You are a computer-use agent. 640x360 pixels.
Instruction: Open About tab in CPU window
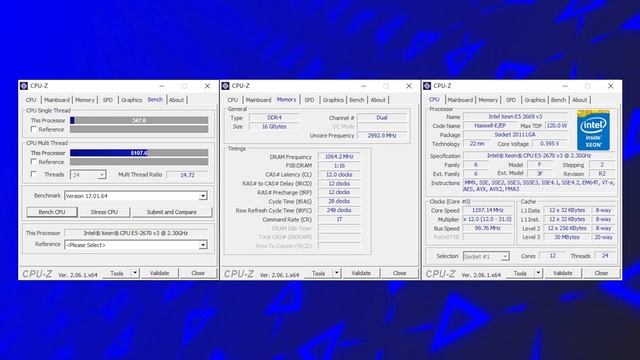[580, 100]
